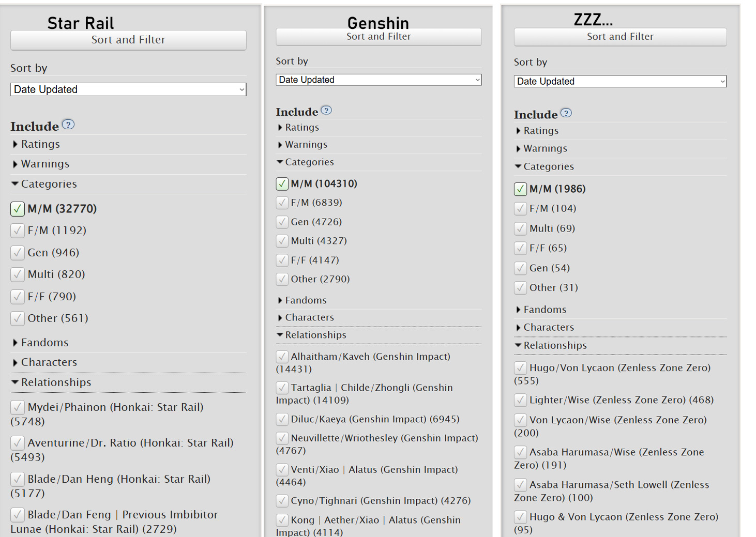Click Sort and Filter button under Genshin

[379, 37]
